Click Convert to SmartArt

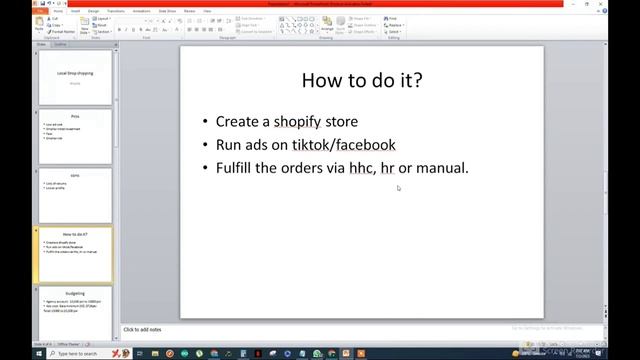point(254,31)
